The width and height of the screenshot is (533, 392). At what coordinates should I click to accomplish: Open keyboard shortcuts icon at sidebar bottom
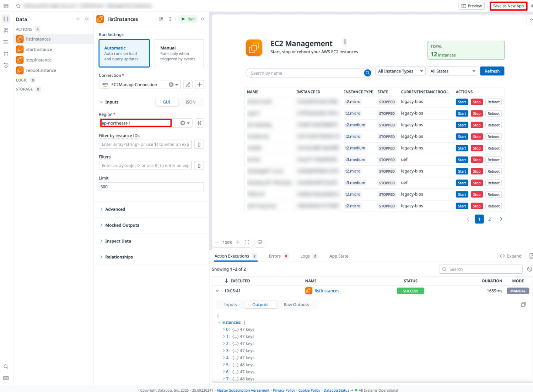6,378
